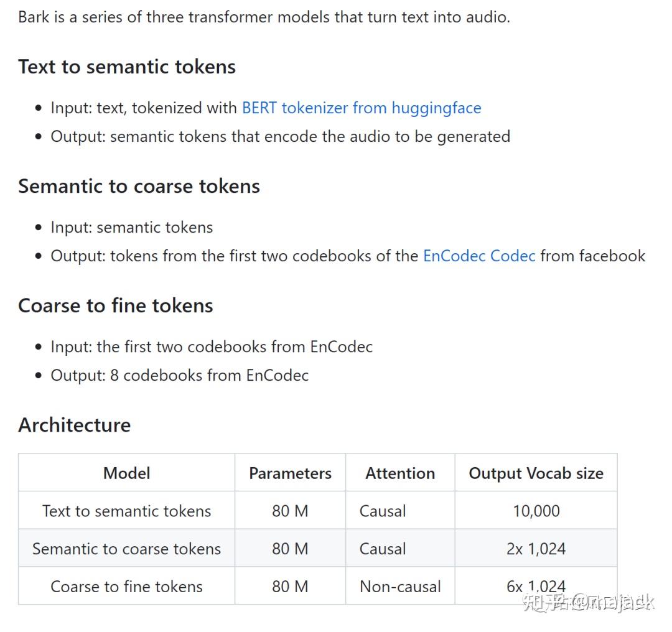Click the 10,000 vocab size cell
Screen dimensions: 672x632
536,511
